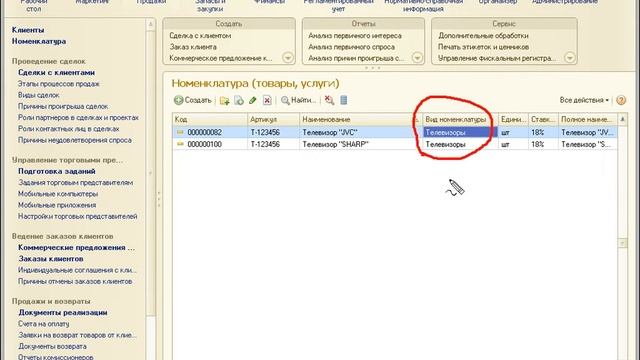Open report Анализ первичного спроса
The image size is (640, 360).
click(351, 47)
